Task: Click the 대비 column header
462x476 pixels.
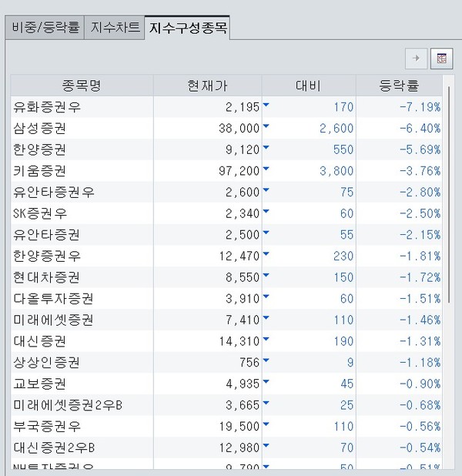Action: [308, 85]
